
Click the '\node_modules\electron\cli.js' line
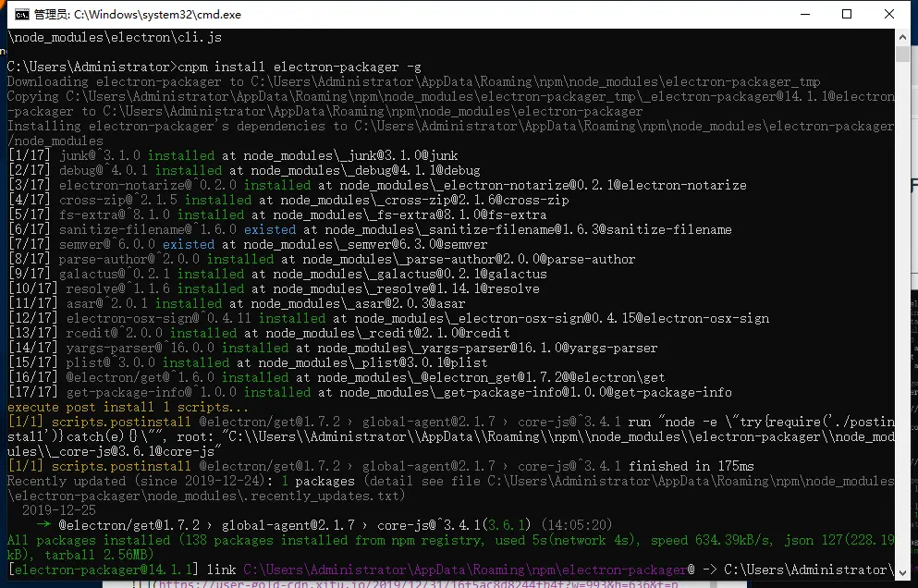coord(115,38)
